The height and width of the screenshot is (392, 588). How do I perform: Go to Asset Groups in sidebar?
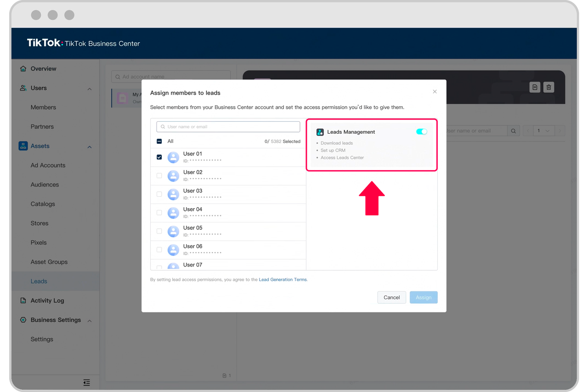pyautogui.click(x=49, y=262)
